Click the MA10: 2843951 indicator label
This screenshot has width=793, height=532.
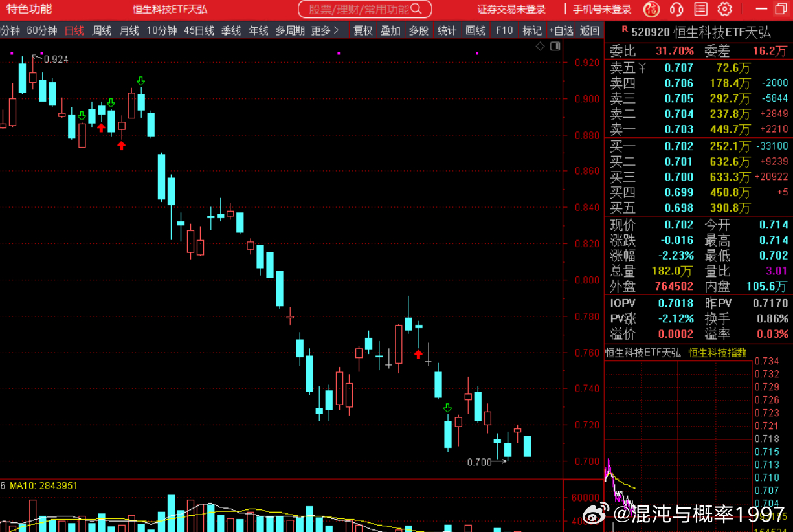tap(44, 485)
